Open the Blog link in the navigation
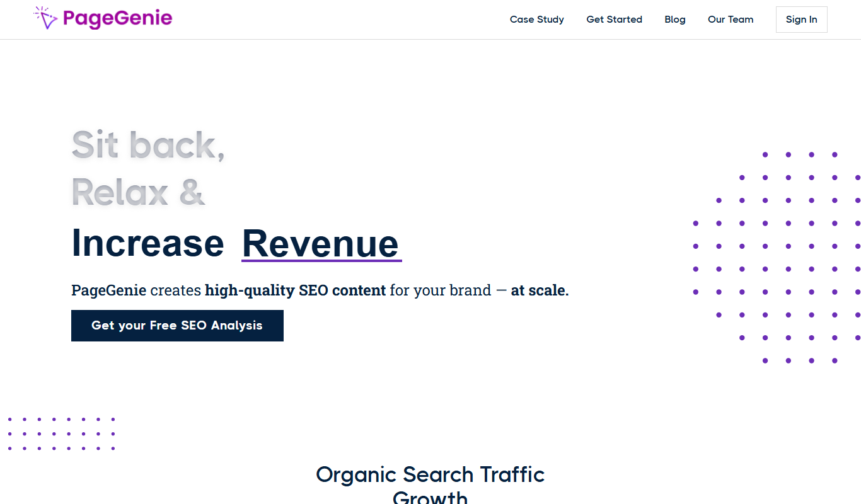This screenshot has height=504, width=861. click(675, 20)
